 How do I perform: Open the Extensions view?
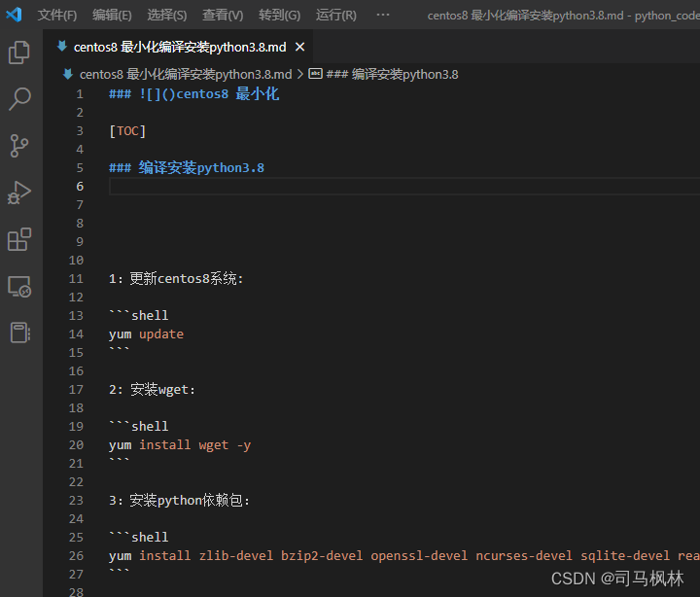click(x=19, y=239)
